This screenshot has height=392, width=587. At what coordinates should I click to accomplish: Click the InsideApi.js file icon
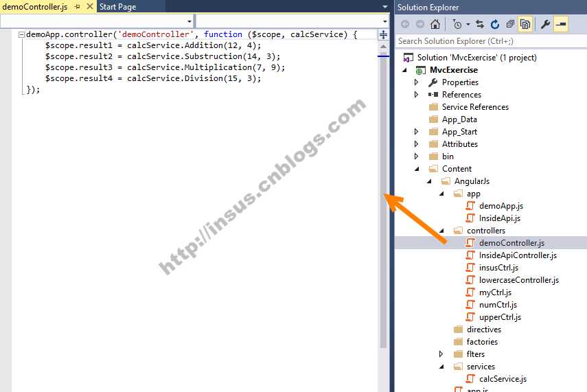(x=470, y=218)
